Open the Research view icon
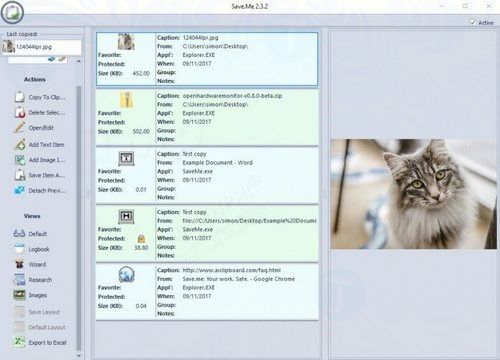Screen dimensions: 500x360 click(x=20, y=280)
